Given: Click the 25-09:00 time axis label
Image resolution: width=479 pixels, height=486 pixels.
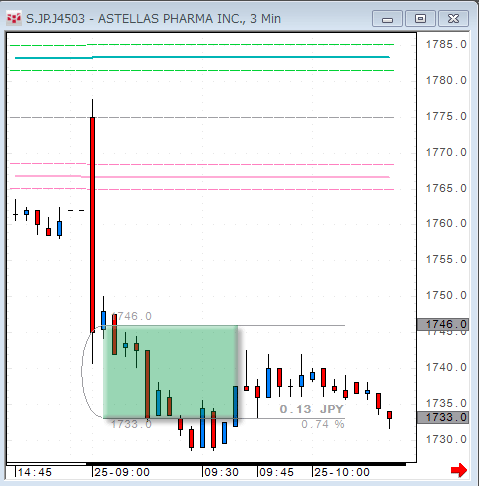Looking at the screenshot, I should [x=122, y=472].
